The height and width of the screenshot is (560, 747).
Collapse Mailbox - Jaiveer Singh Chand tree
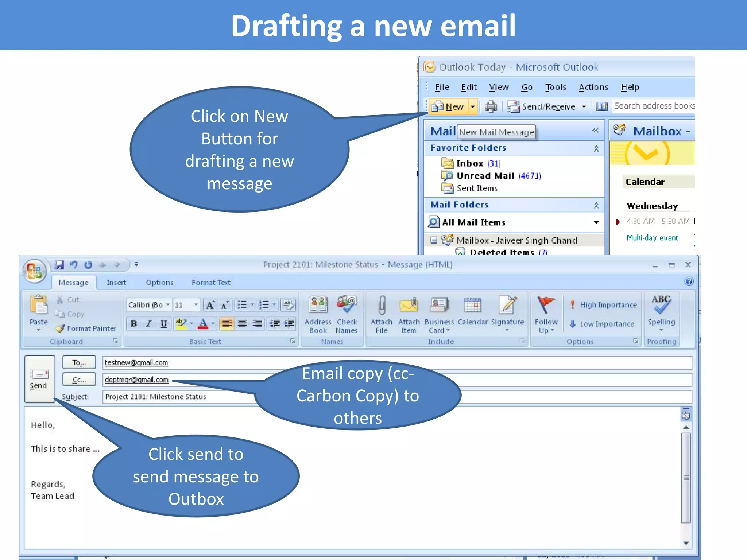coord(434,240)
